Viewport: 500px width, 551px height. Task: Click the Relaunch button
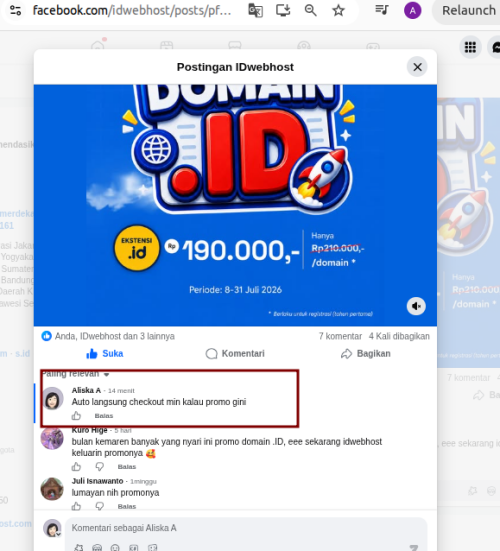[468, 11]
